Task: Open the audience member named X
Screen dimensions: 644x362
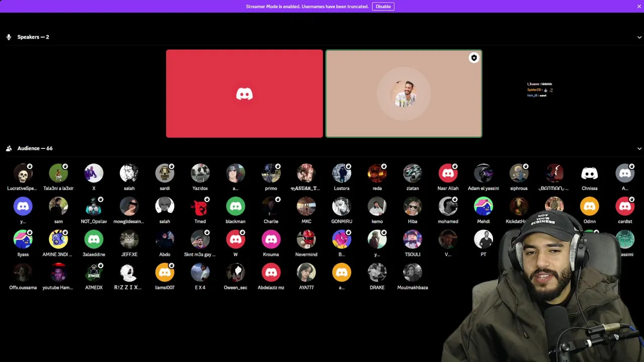Action: point(94,173)
